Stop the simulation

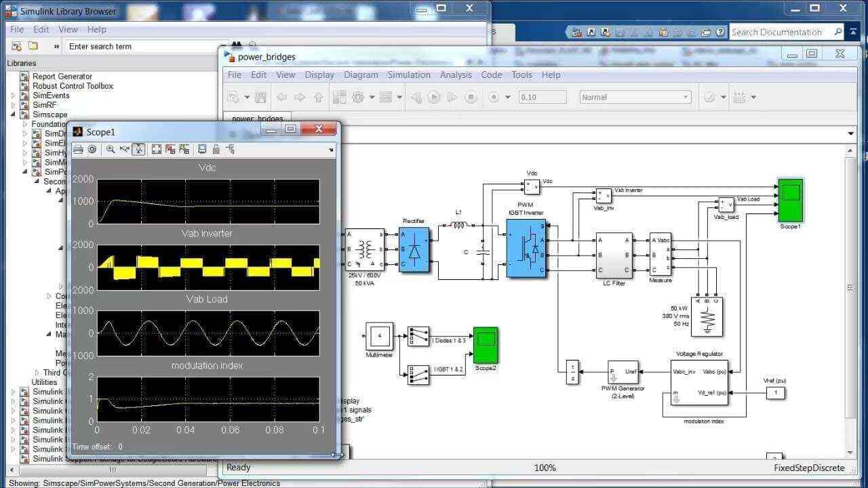point(471,98)
